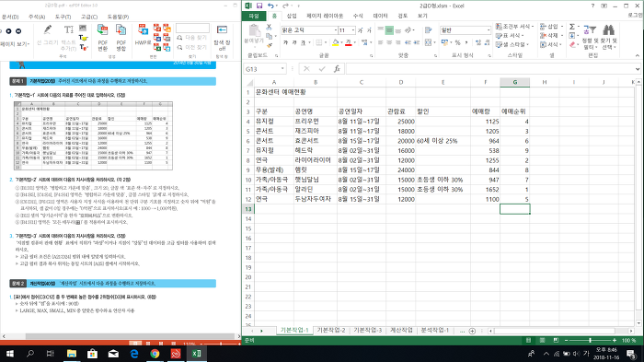Toggle Center horizontal alignment in Excel
644x362 pixels.
389,42
